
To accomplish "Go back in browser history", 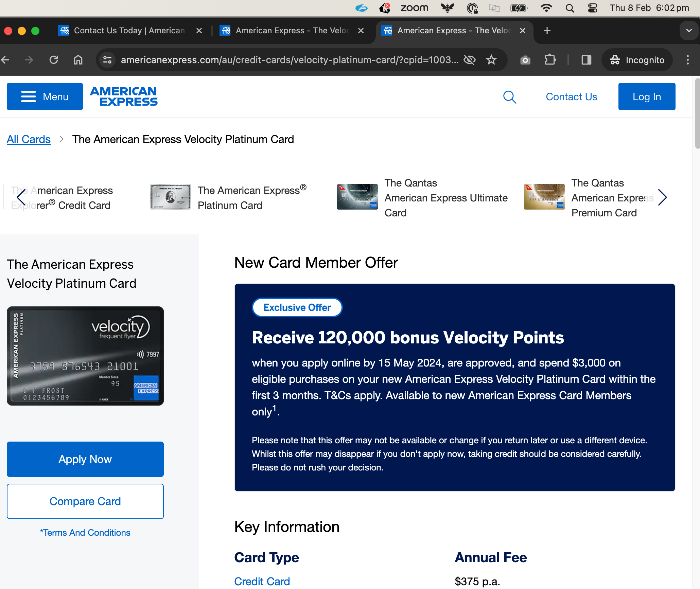I will (x=5, y=60).
